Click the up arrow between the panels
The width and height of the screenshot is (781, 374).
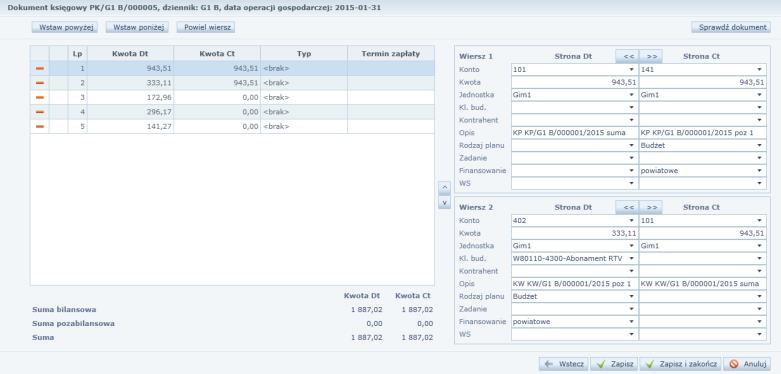[x=444, y=188]
